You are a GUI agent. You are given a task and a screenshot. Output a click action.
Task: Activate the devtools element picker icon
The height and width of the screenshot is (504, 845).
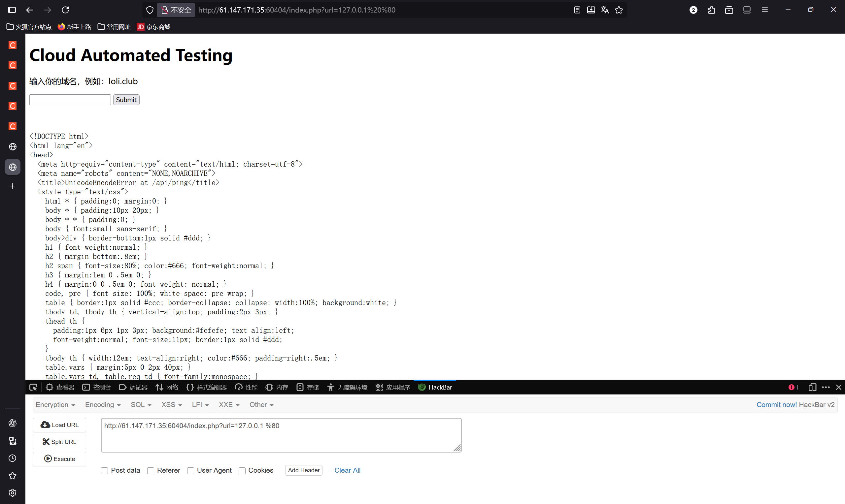click(33, 387)
